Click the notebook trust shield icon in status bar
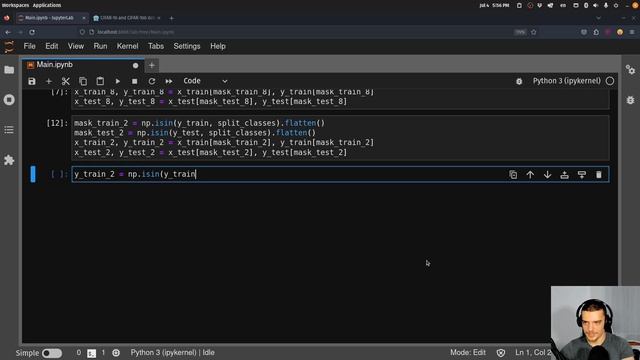 coord(501,353)
